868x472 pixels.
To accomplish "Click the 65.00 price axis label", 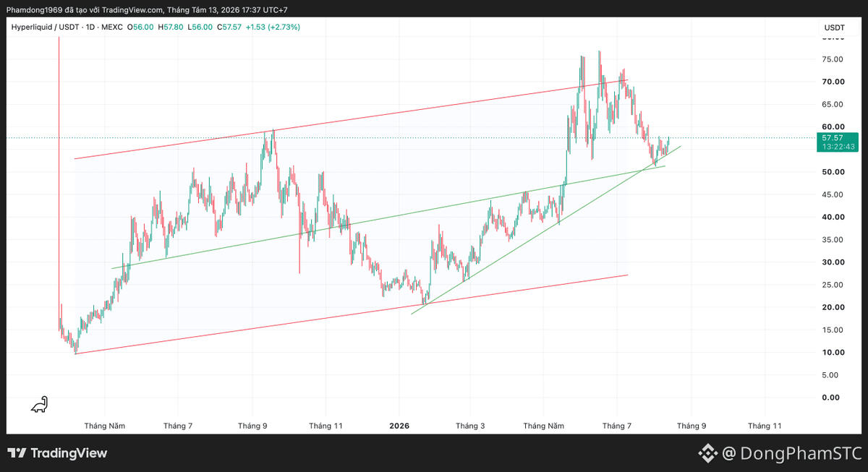I will pyautogui.click(x=834, y=104).
